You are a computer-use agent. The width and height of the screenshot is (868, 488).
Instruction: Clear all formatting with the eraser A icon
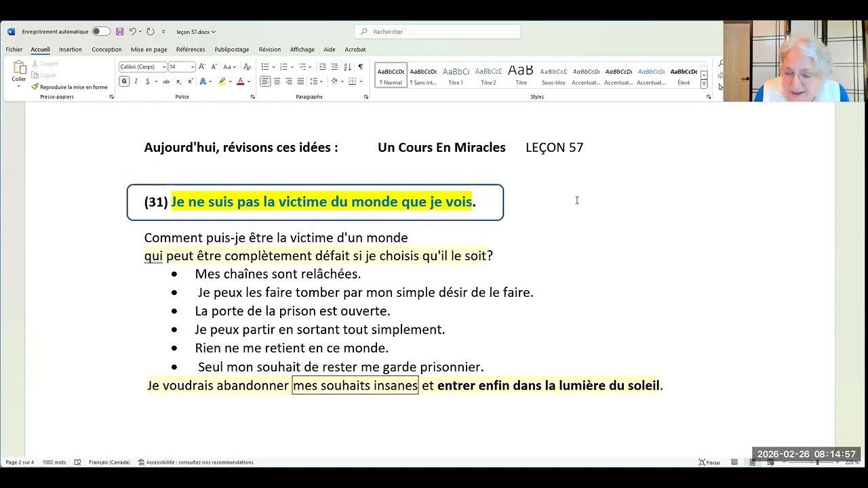[x=247, y=66]
